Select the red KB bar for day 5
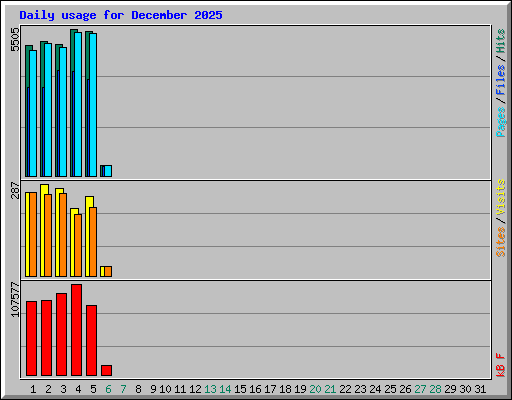Image resolution: width=512 pixels, height=400 pixels. point(91,340)
